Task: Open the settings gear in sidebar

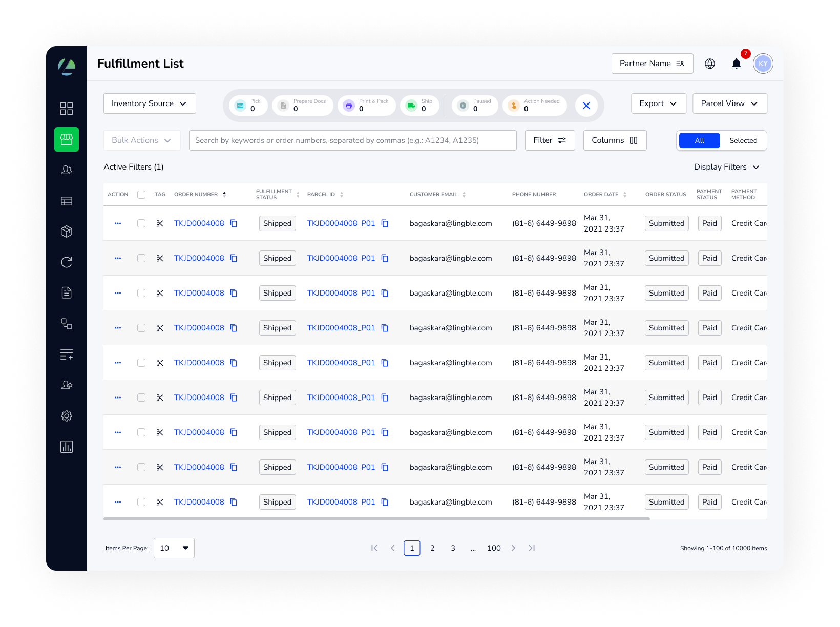Action: click(x=67, y=416)
